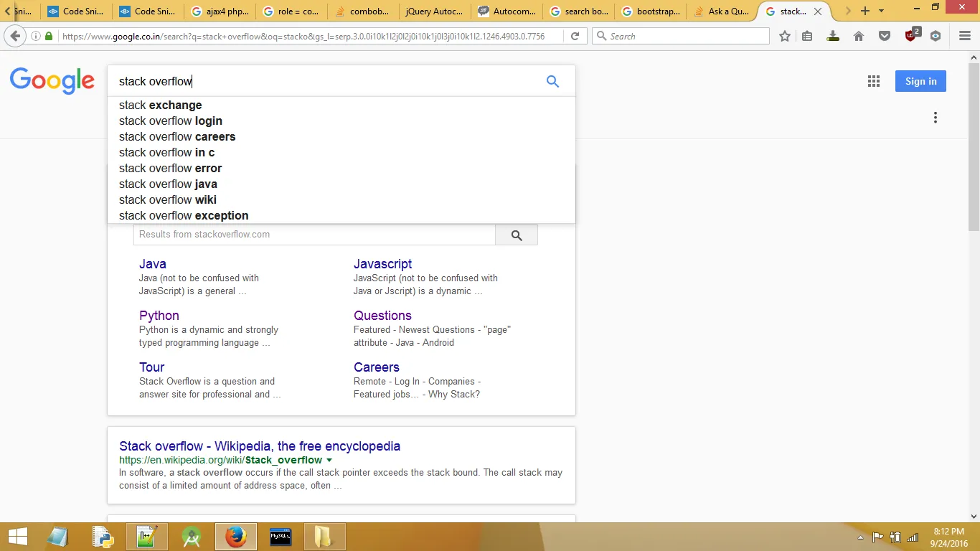Expand the Wikipedia result URL dropdown arrow

pyautogui.click(x=329, y=460)
